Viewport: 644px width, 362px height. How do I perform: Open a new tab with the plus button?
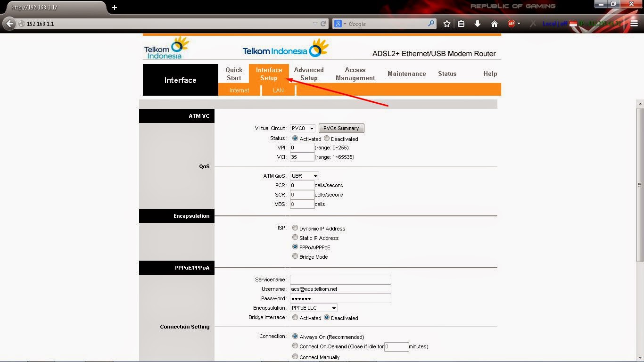click(x=115, y=8)
